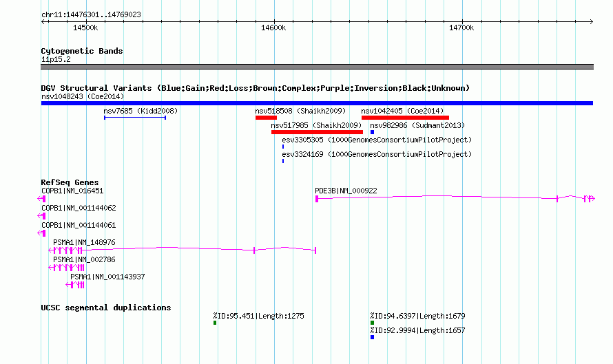This screenshot has height=364, width=613.
Task: Click the green %ID:94.6397 duplication marker
Action: pyautogui.click(x=372, y=323)
